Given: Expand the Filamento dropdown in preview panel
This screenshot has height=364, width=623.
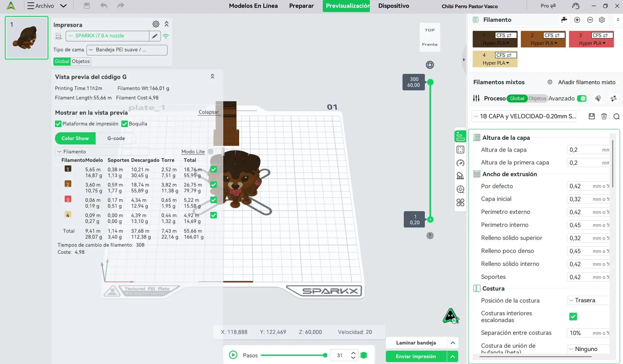Looking at the screenshot, I should tap(102, 151).
